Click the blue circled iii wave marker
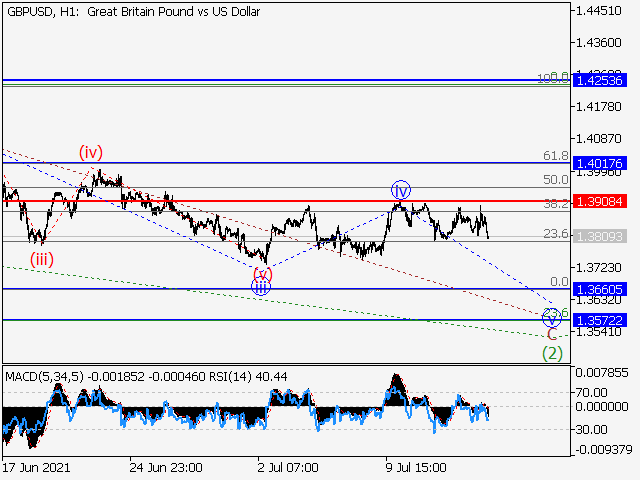 tap(261, 287)
